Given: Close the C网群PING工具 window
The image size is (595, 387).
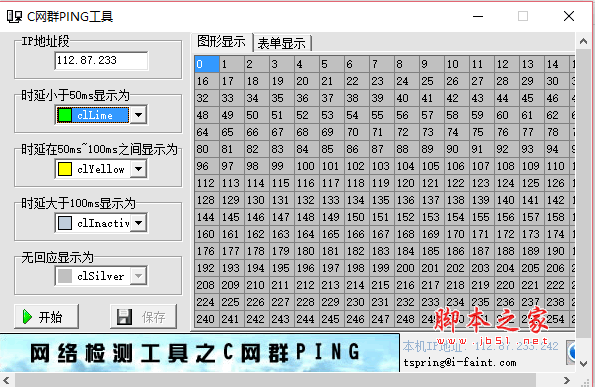Looking at the screenshot, I should 569,16.
